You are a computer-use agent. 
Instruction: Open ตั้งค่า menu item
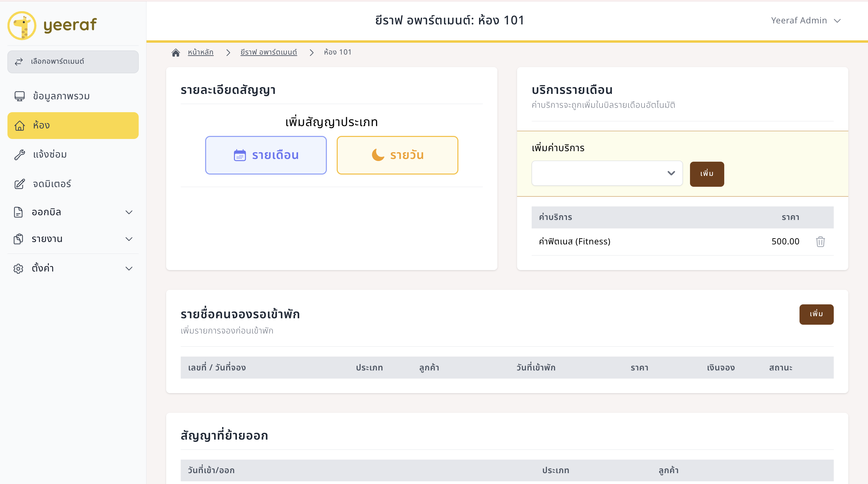73,268
